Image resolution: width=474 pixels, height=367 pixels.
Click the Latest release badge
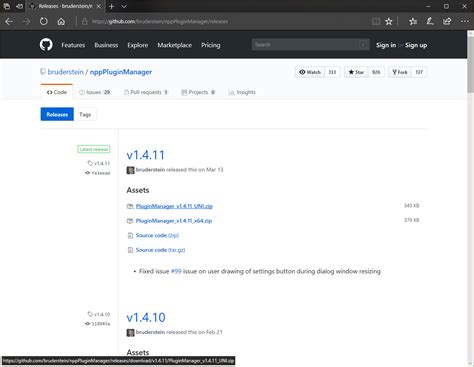[94, 149]
